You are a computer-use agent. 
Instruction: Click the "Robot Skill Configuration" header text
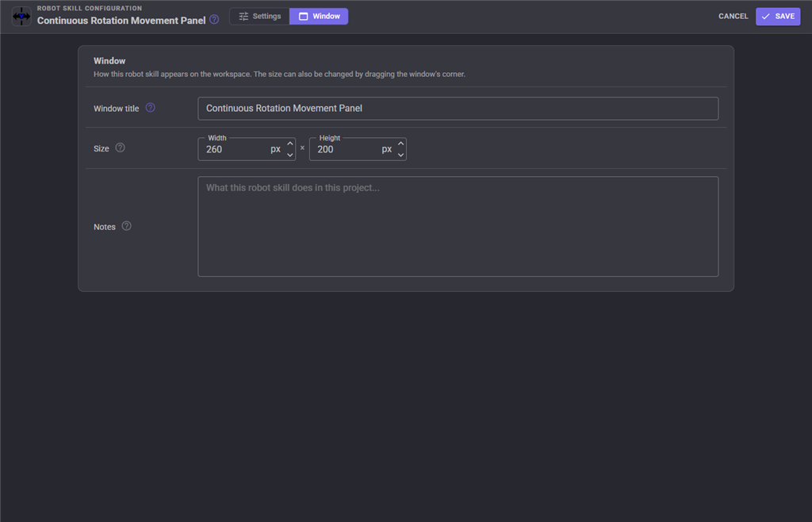[90, 8]
